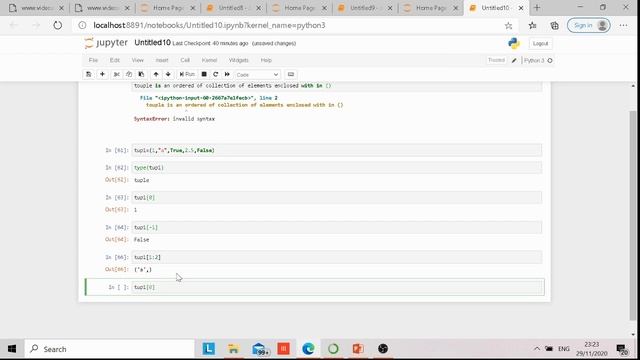Viewport: 640px width, 360px height.
Task: Switch to the Untitled9 browser tab
Action: coord(365,8)
